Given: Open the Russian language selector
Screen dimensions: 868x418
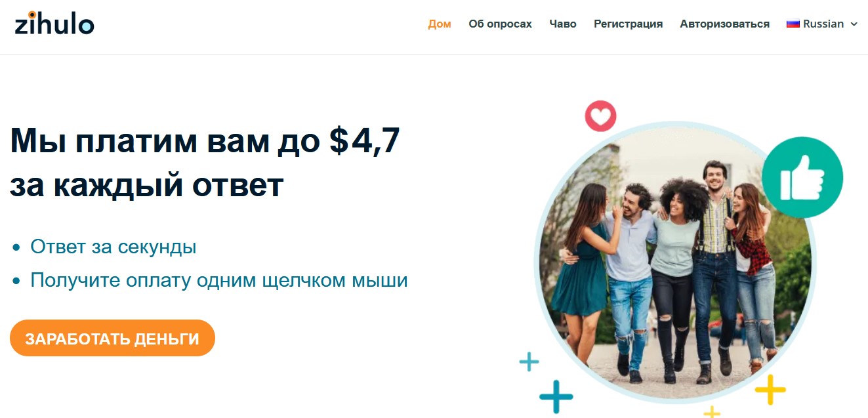Looking at the screenshot, I should (x=822, y=24).
